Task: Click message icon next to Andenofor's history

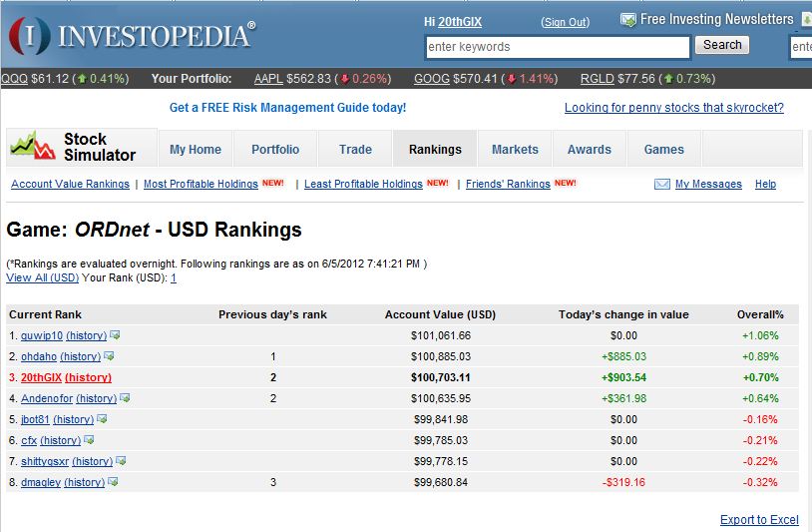Action: click(125, 398)
